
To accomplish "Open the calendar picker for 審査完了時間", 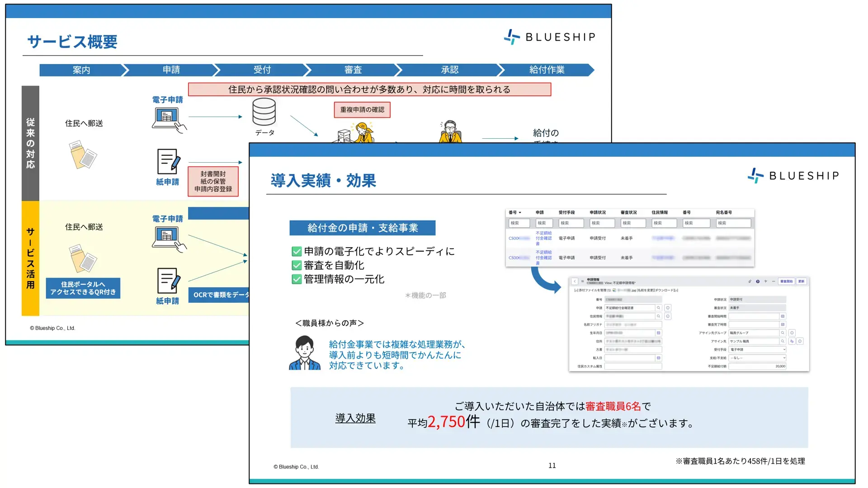I will (783, 324).
